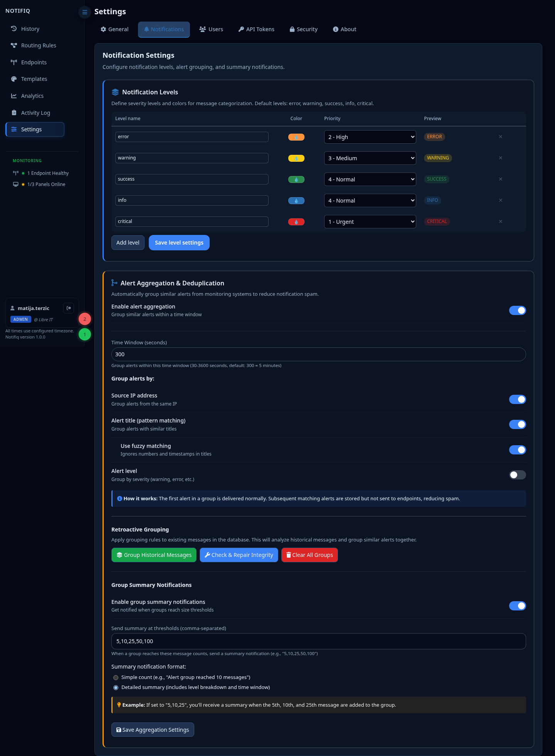Open Routing Rules page
The height and width of the screenshot is (756, 555).
pyautogui.click(x=35, y=45)
